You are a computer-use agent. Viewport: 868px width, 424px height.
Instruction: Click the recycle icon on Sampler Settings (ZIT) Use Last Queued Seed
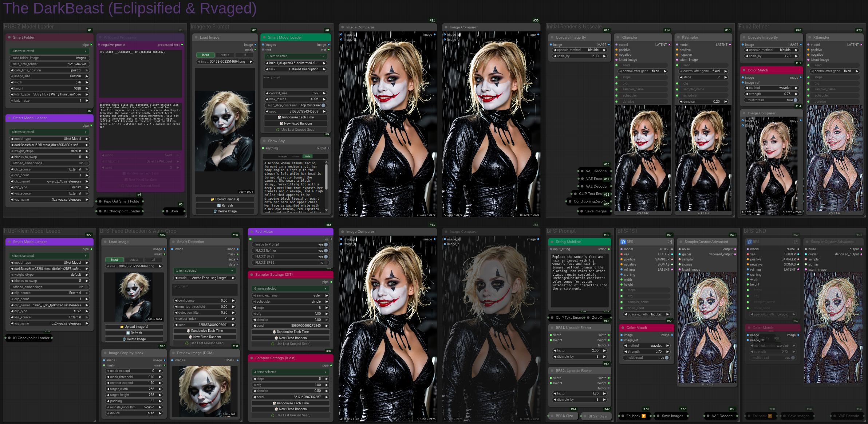pyautogui.click(x=272, y=344)
